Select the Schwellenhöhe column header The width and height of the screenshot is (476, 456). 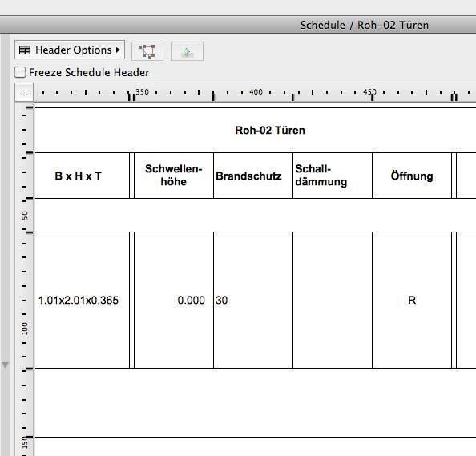coord(174,176)
